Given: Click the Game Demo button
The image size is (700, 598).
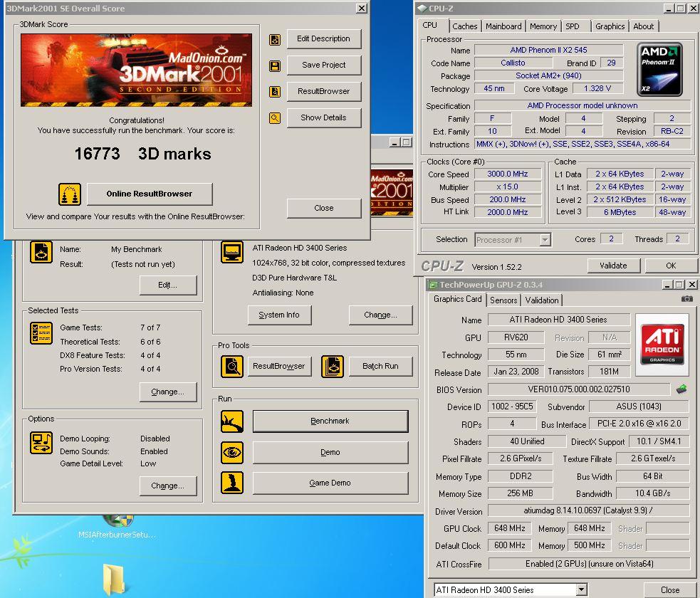Looking at the screenshot, I should pos(330,483).
